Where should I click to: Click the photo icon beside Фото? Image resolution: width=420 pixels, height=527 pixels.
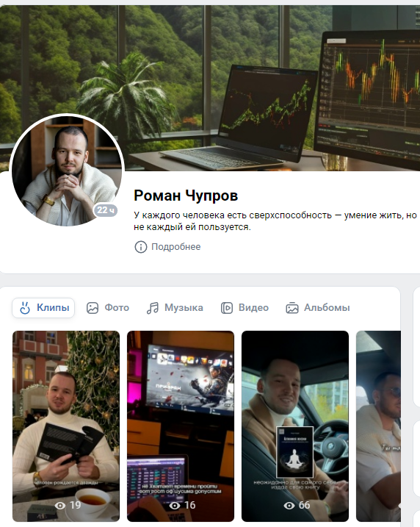[93, 308]
